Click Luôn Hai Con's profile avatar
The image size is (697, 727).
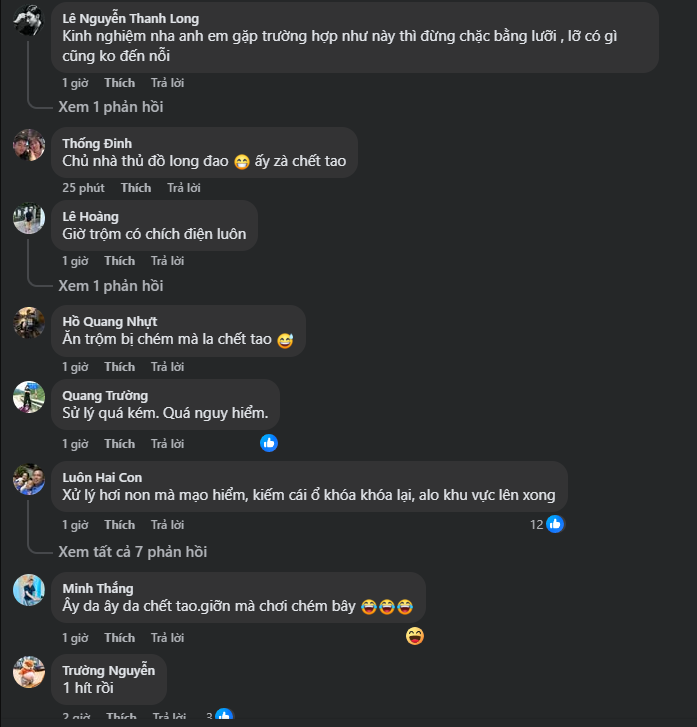click(x=28, y=479)
